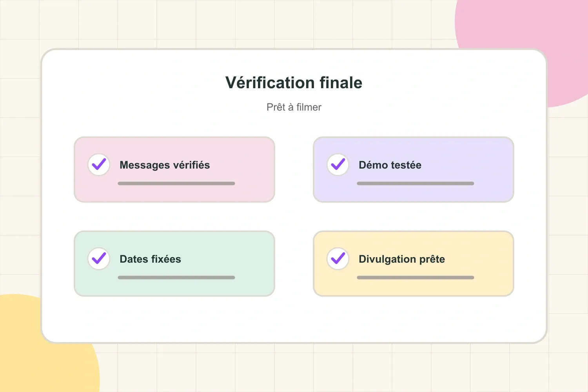Select the purple Démo testée card background
The image size is (588, 392).
click(414, 170)
